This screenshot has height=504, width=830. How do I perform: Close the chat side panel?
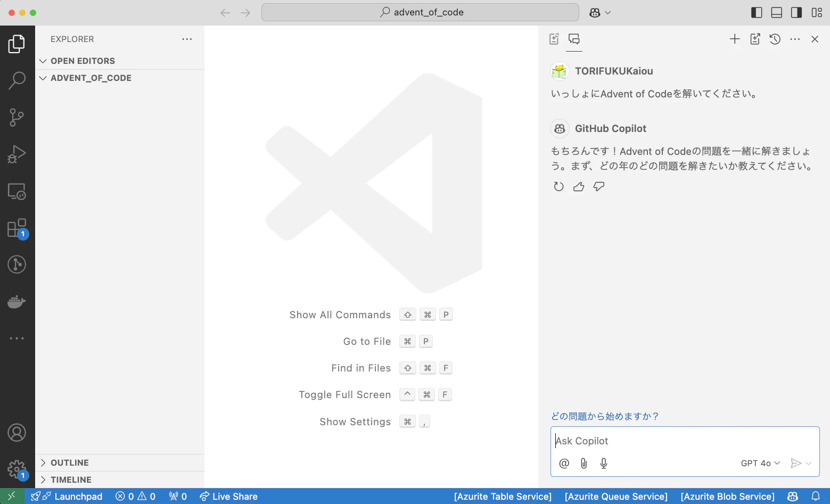click(815, 39)
